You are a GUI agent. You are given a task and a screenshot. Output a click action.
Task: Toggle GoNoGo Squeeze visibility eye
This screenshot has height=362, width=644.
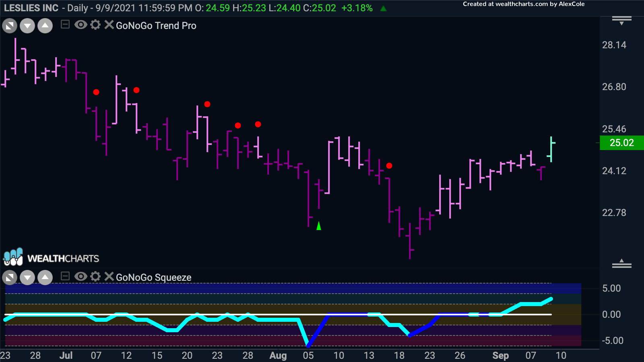[x=80, y=276]
